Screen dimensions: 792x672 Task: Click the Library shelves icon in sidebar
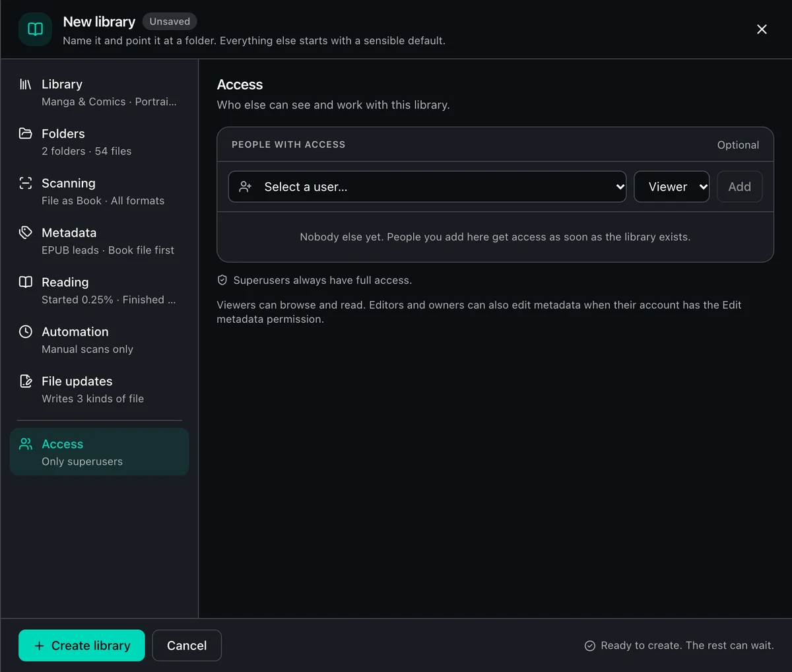pyautogui.click(x=26, y=84)
